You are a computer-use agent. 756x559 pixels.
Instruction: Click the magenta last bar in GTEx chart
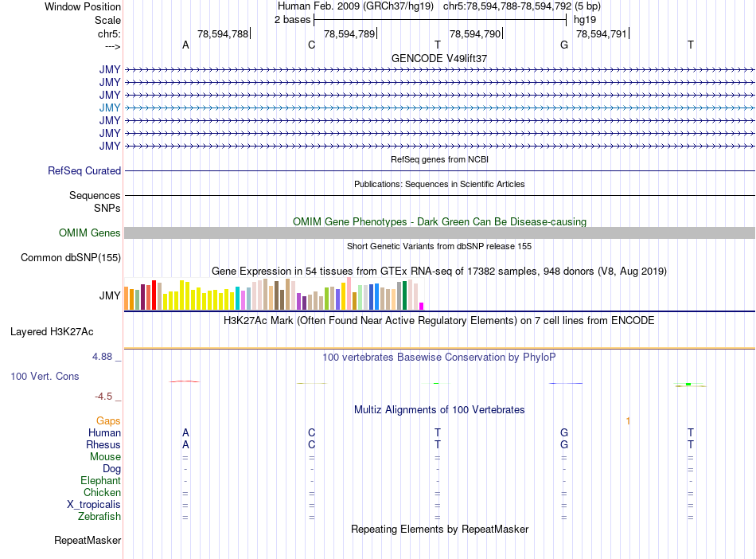[x=422, y=307]
